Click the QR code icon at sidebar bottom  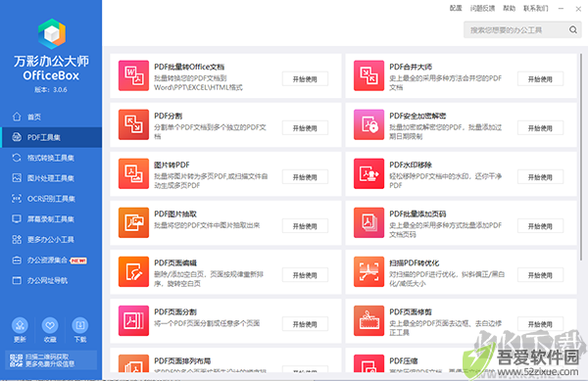coord(16,360)
